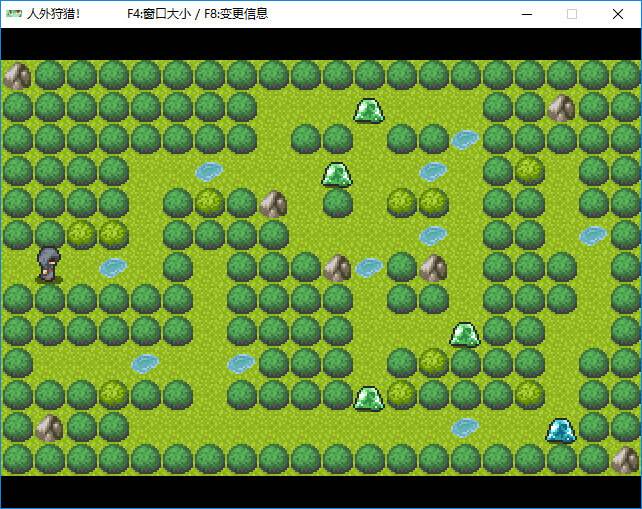Click the rock in the map's top-left corner
Image resolution: width=642 pixels, height=509 pixels.
[17, 76]
